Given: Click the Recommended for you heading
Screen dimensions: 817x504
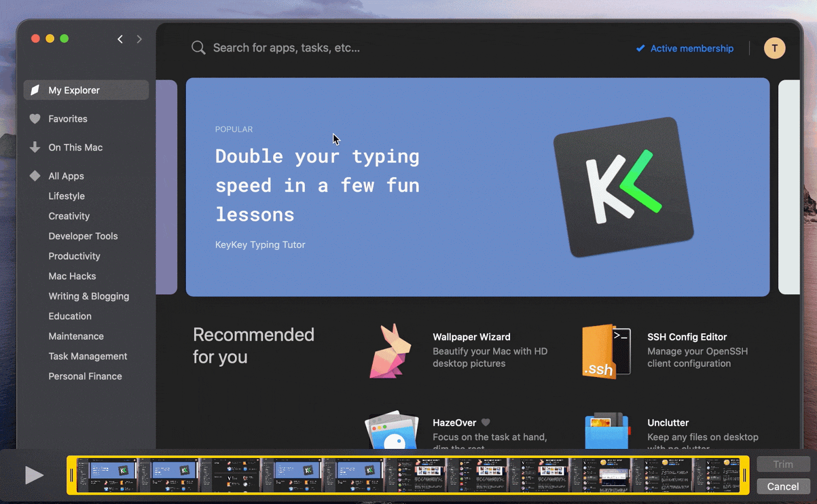Looking at the screenshot, I should (x=254, y=346).
